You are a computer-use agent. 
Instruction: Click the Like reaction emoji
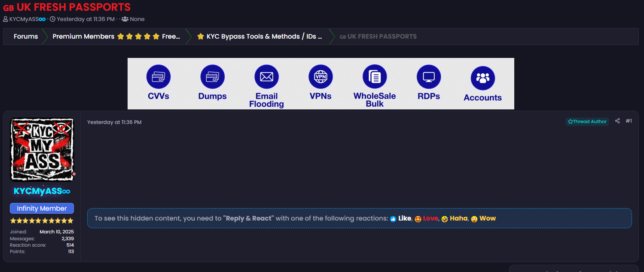pos(393,219)
